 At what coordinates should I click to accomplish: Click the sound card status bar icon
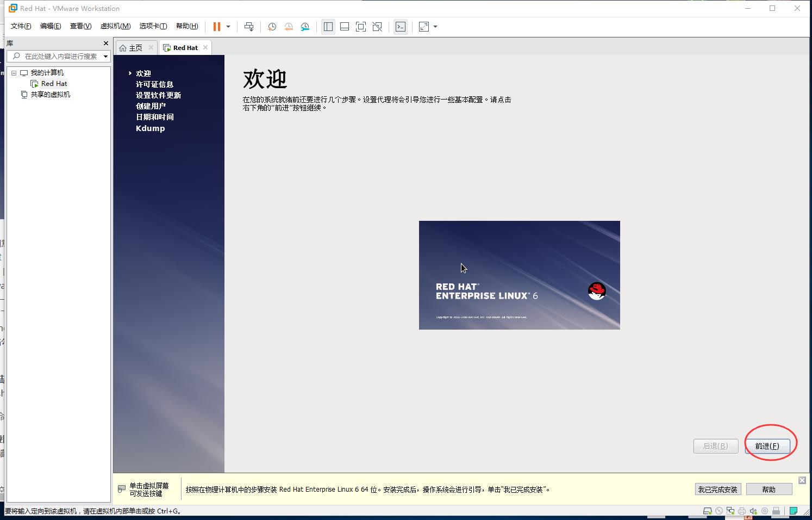click(x=753, y=511)
